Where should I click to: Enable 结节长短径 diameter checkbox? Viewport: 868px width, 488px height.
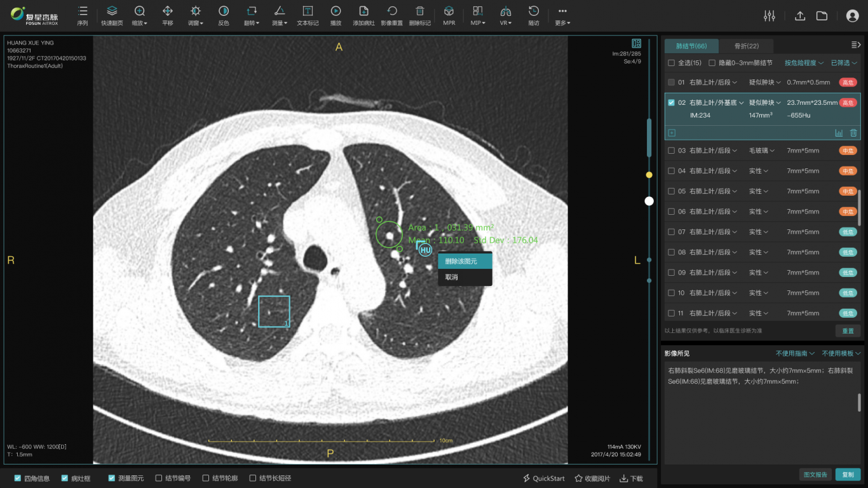253,478
